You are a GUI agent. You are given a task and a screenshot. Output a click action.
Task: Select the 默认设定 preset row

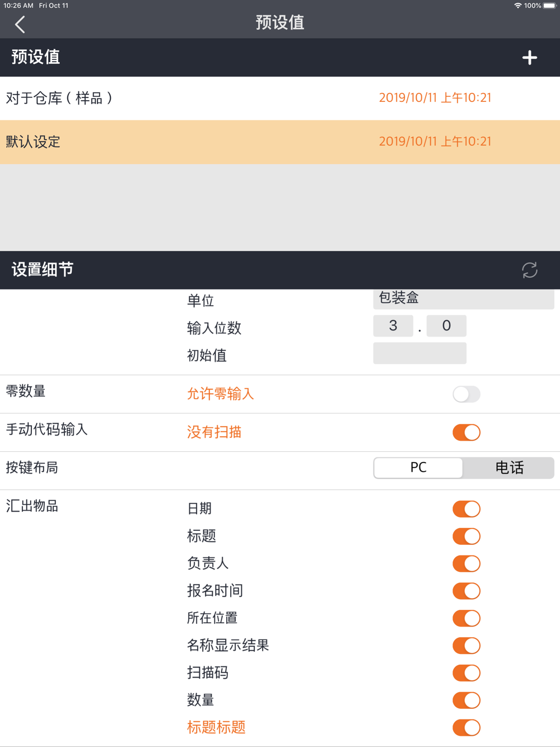point(280,142)
